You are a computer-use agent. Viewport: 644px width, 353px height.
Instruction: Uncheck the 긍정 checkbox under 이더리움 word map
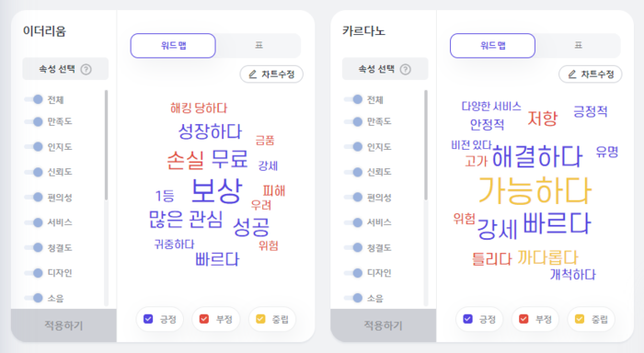(x=148, y=319)
